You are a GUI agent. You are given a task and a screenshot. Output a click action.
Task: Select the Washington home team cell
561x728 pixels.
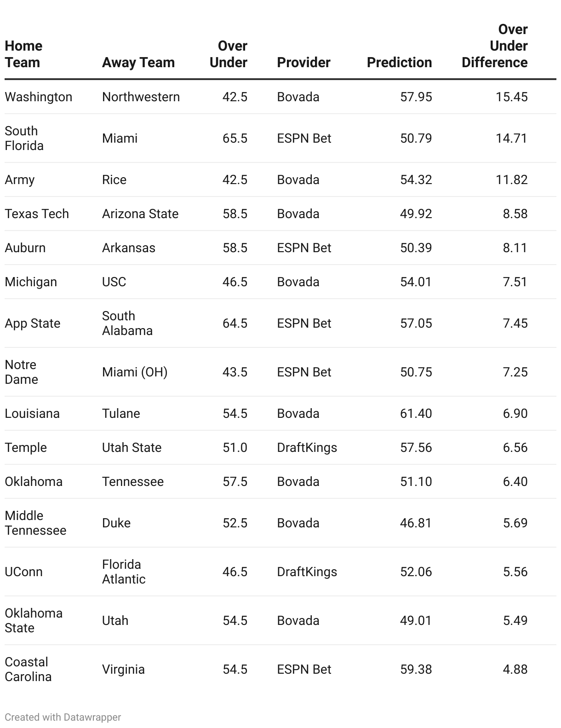(39, 97)
